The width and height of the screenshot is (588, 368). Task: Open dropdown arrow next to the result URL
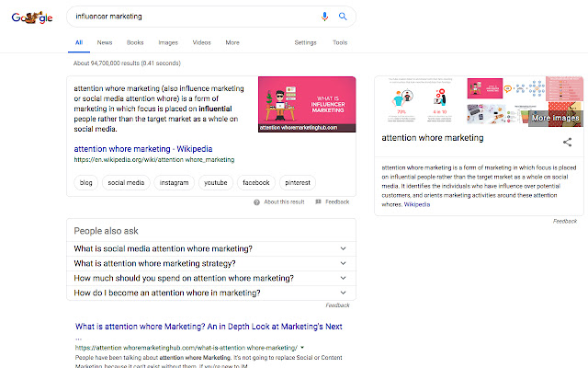[302, 348]
